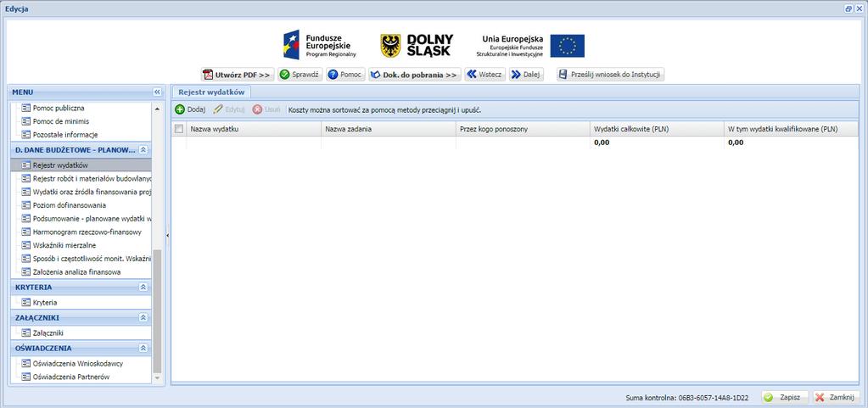
Task: Open Dok. do pobrania downloads menu
Action: 415,75
